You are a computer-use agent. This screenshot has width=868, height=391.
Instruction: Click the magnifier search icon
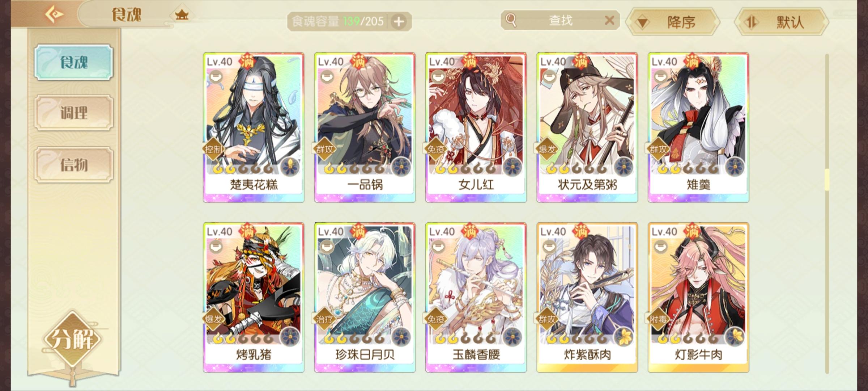[511, 20]
